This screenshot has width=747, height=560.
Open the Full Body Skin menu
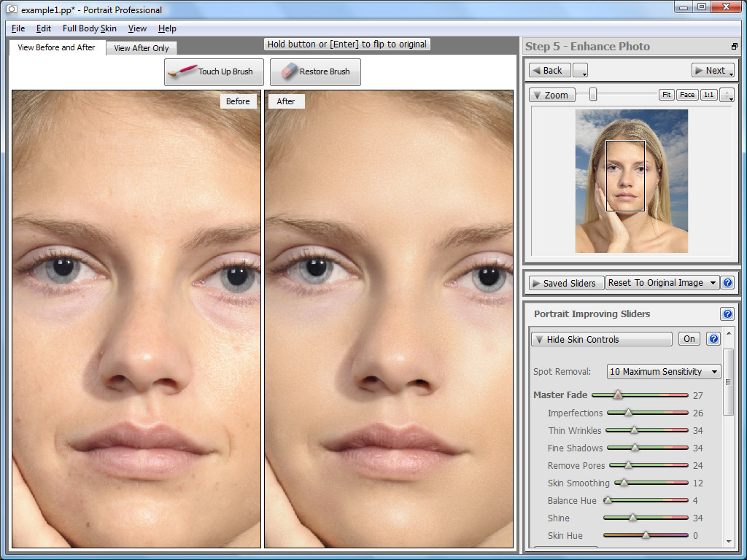coord(89,28)
